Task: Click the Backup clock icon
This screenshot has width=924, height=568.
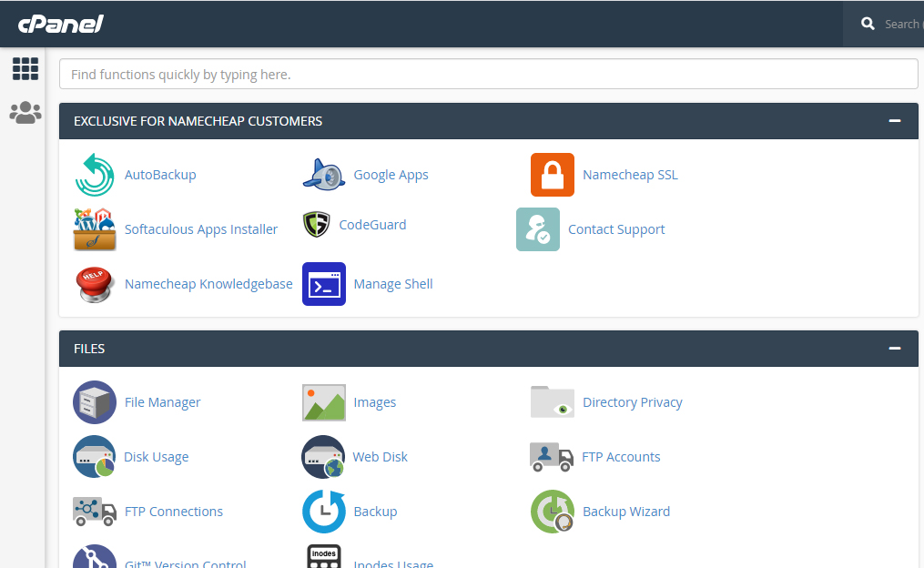Action: (x=324, y=512)
